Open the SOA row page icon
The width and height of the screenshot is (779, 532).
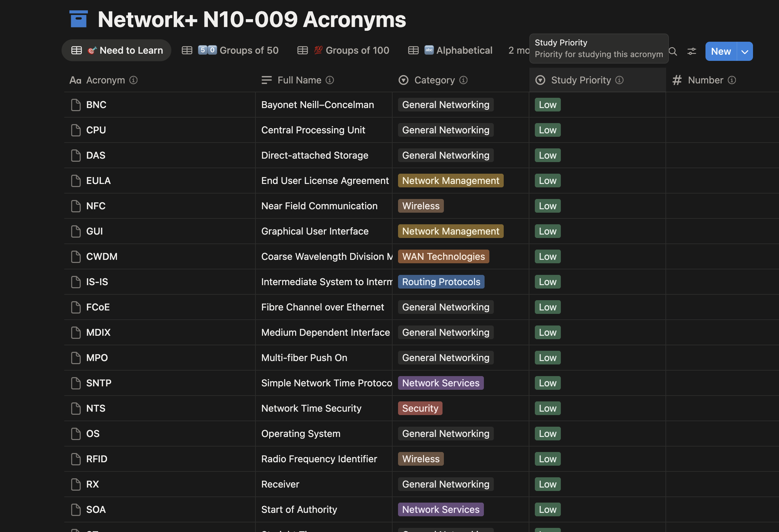pyautogui.click(x=76, y=509)
